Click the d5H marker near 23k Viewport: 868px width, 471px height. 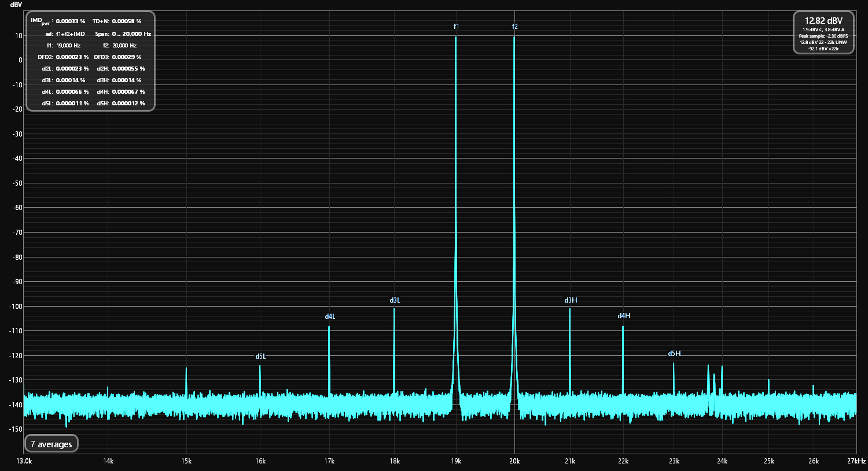(674, 354)
